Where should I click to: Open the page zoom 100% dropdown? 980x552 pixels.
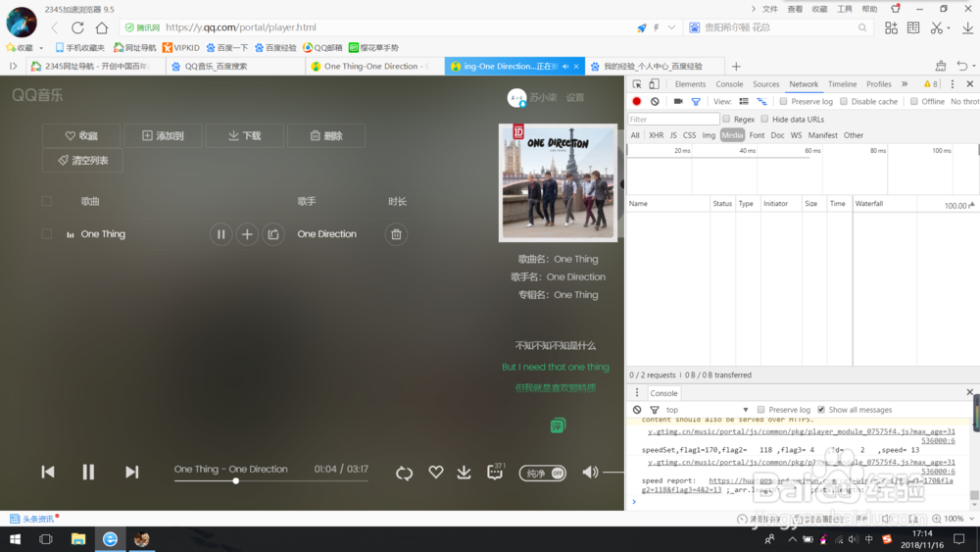(971, 519)
